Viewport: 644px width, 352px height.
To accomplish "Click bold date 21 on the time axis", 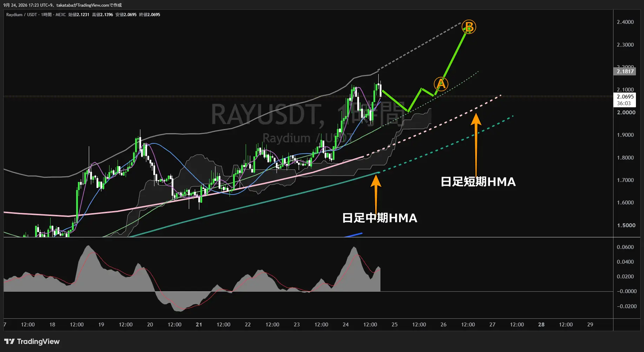I will click(x=199, y=325).
